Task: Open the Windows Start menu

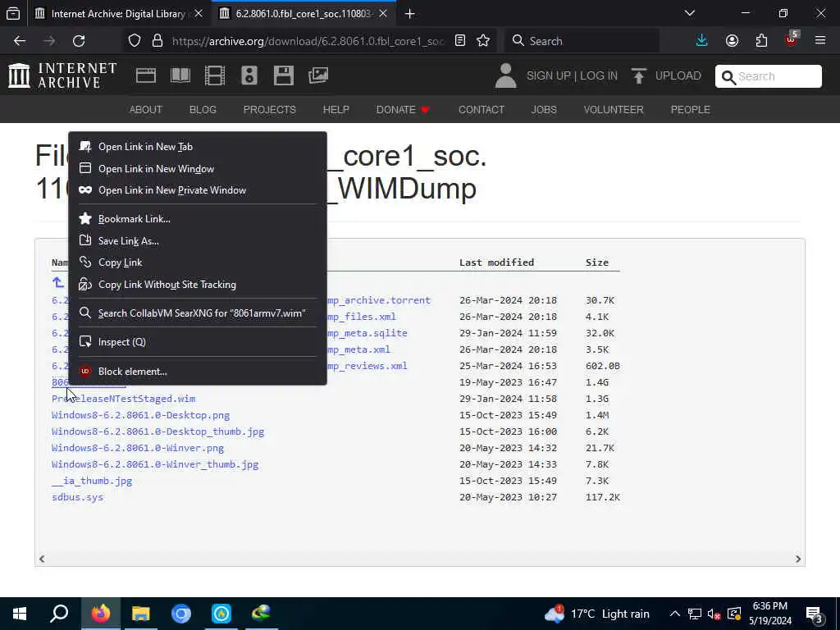Action: click(20, 614)
